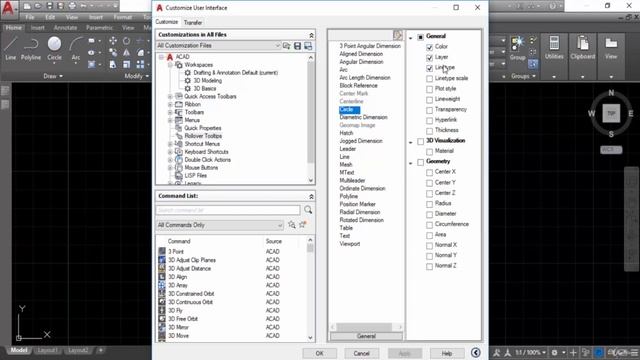Screen dimensions: 640x360
Task: Click the Help button
Action: pos(447,353)
